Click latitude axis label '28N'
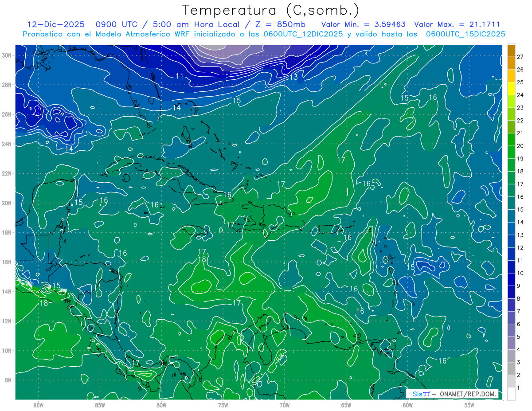 coord(7,85)
